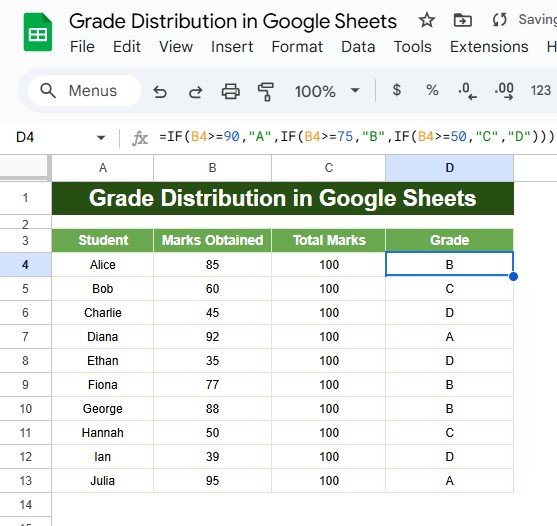Open the Insert menu
The image size is (557, 526).
click(232, 47)
